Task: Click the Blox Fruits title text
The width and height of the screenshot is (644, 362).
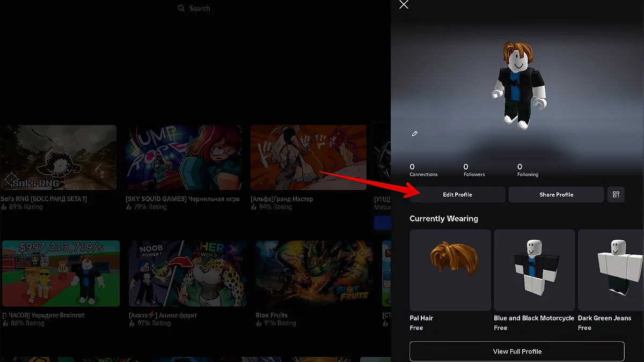Action: tap(272, 315)
